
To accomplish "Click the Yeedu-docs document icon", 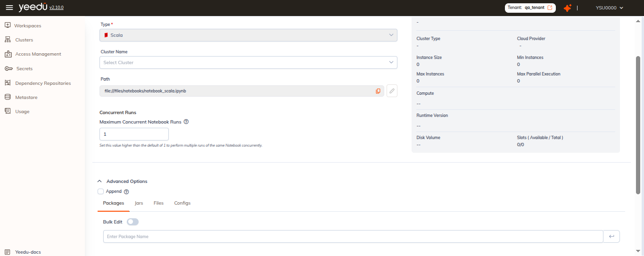I will pos(8,252).
